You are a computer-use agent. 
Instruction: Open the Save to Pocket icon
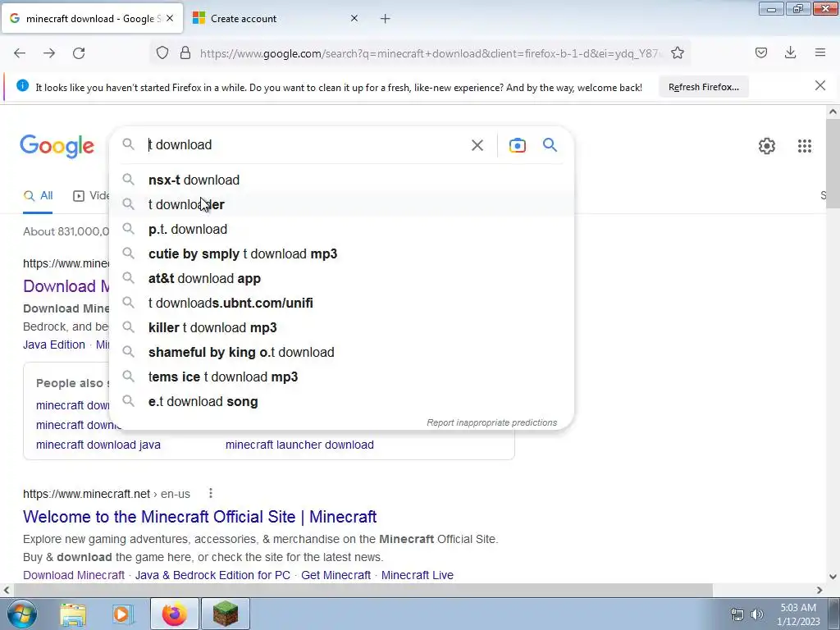(x=761, y=52)
